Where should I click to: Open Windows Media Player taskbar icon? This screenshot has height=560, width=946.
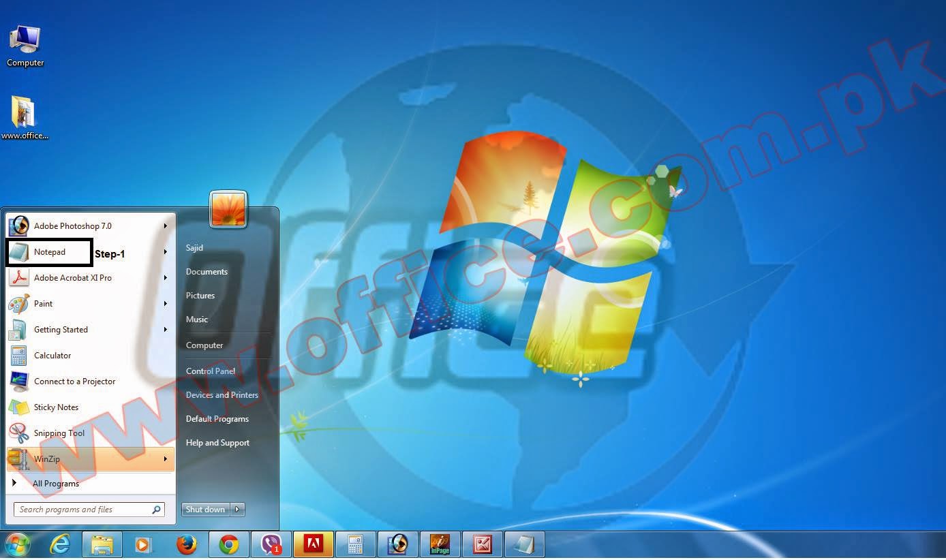click(x=143, y=545)
